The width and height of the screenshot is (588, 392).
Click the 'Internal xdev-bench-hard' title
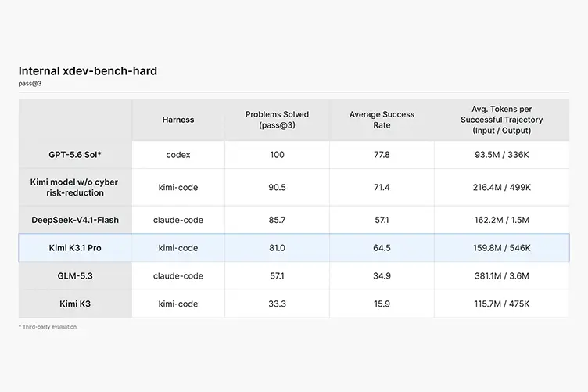click(x=88, y=71)
